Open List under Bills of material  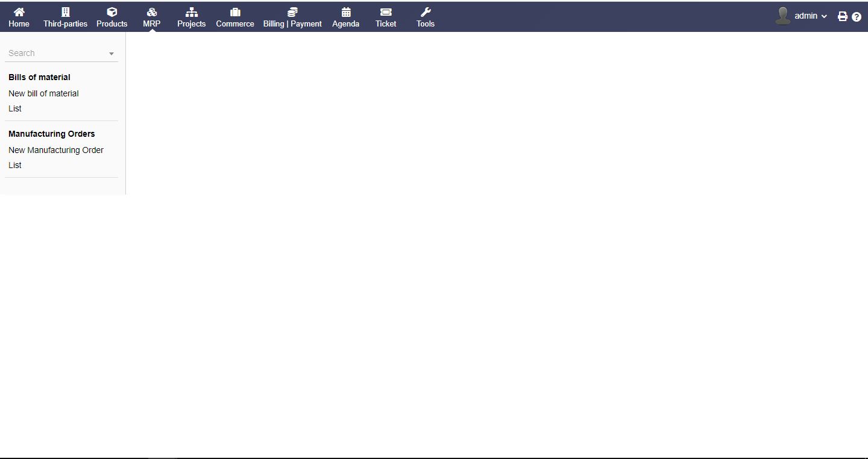[x=15, y=108]
